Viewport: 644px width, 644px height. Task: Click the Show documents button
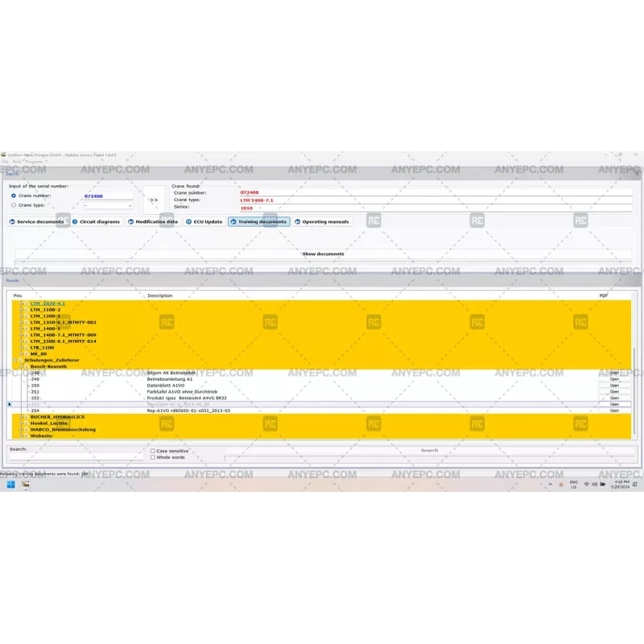323,254
